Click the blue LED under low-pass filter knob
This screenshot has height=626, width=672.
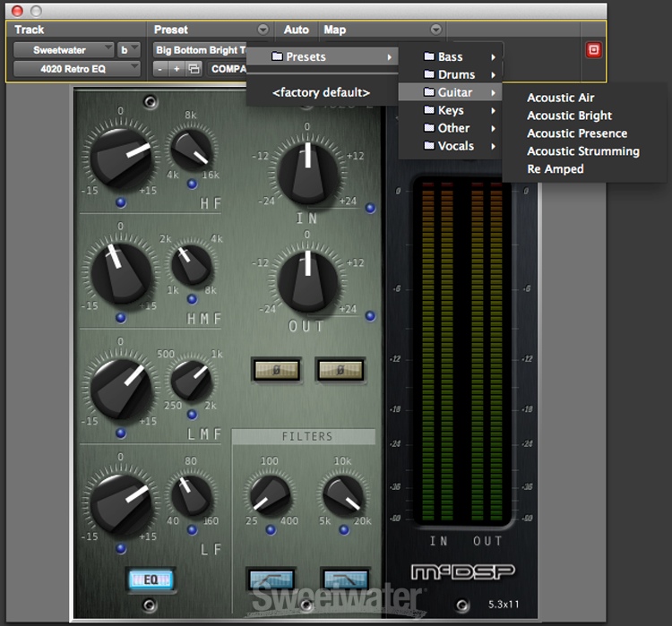point(344,530)
